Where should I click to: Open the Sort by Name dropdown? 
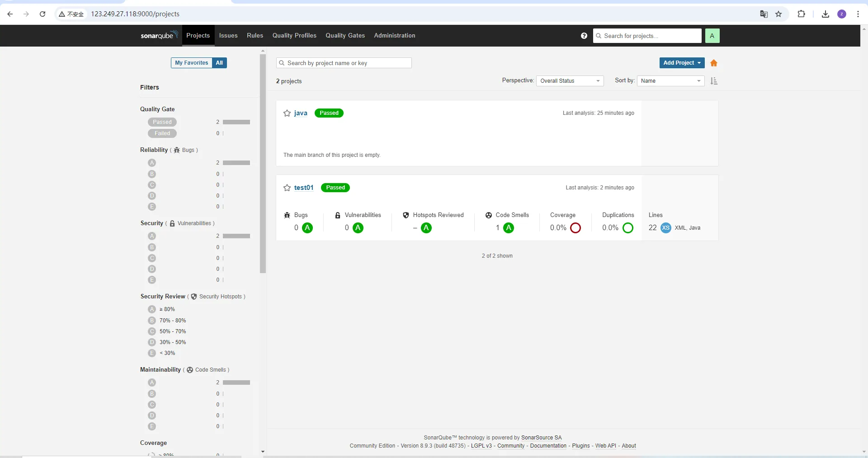[671, 81]
